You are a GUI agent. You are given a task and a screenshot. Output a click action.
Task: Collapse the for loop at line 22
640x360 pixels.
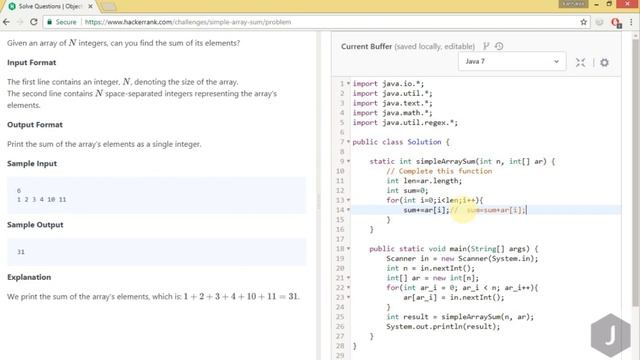[348, 287]
